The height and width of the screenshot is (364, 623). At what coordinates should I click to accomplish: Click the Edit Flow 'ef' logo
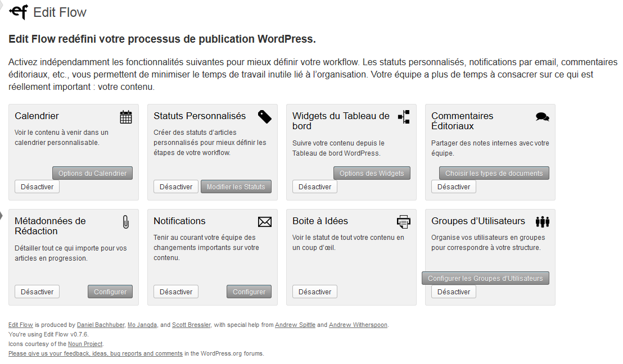(19, 12)
